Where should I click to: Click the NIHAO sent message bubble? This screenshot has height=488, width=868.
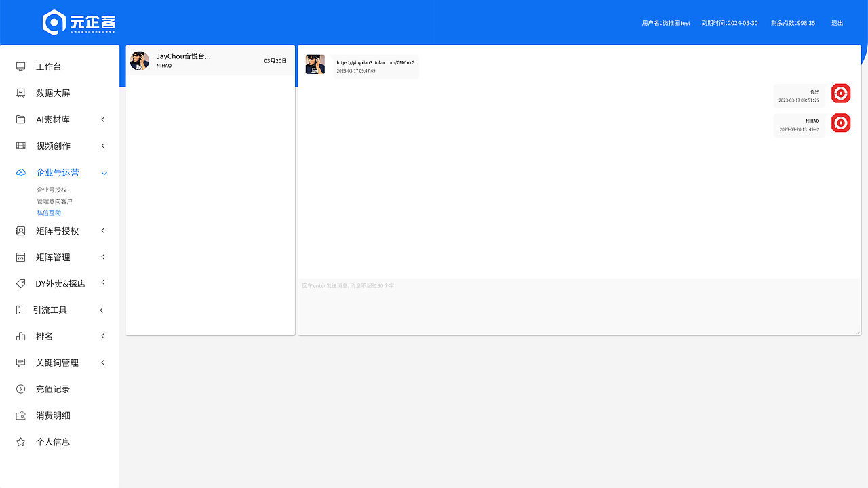pyautogui.click(x=800, y=125)
